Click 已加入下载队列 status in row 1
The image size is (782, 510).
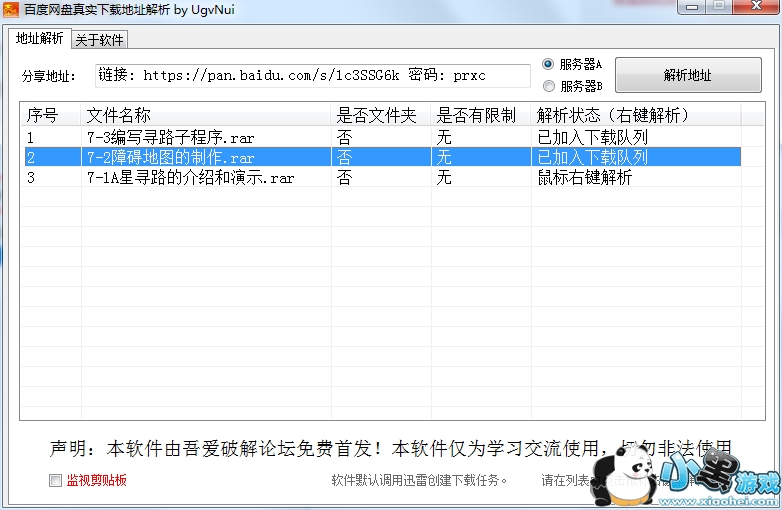[x=592, y=137]
